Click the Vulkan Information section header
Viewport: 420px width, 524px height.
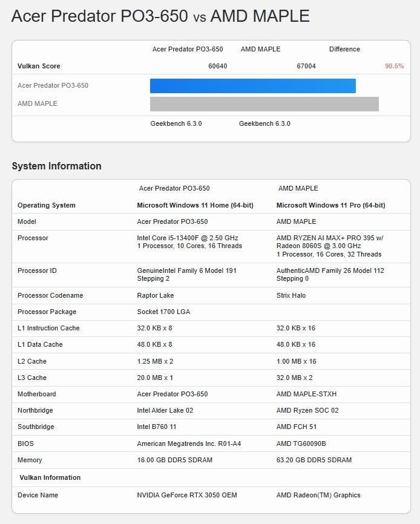point(50,477)
